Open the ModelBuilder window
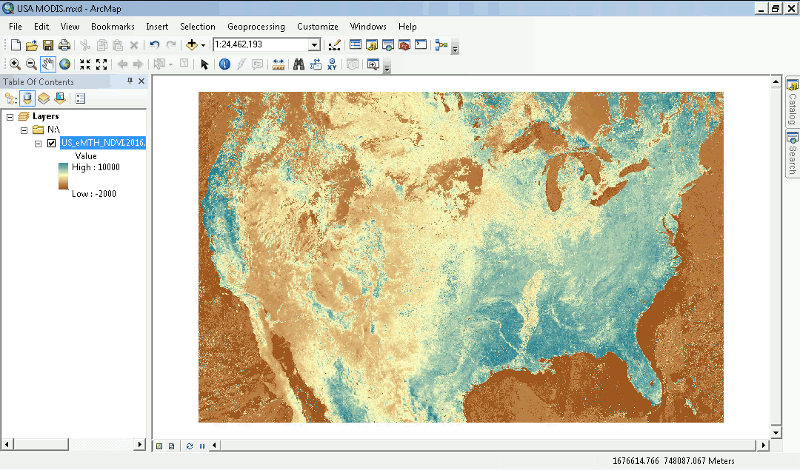Image resolution: width=800 pixels, height=470 pixels. tap(441, 45)
